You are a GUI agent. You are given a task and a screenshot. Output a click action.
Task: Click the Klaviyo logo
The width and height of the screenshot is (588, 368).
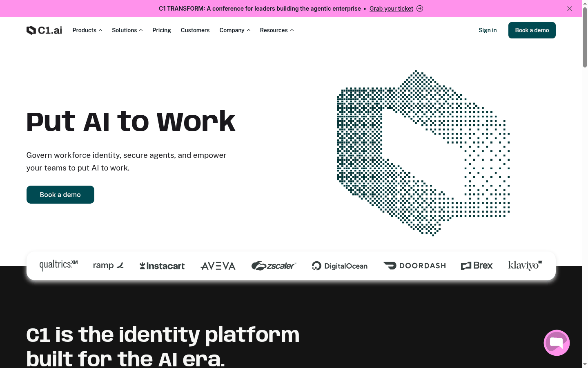(525, 265)
